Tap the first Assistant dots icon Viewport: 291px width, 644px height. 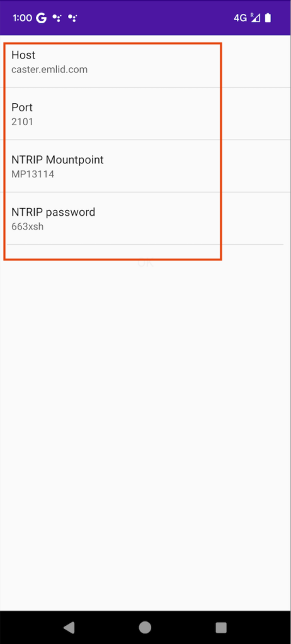[57, 18]
